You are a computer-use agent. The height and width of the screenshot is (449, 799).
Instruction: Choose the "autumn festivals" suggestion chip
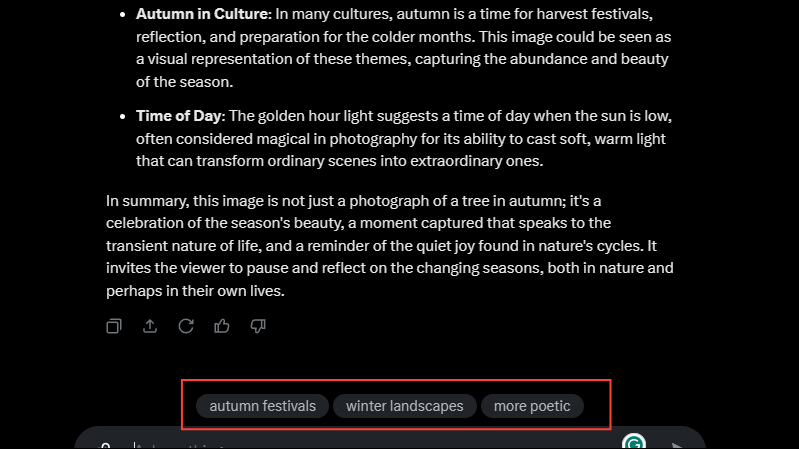[x=262, y=406]
